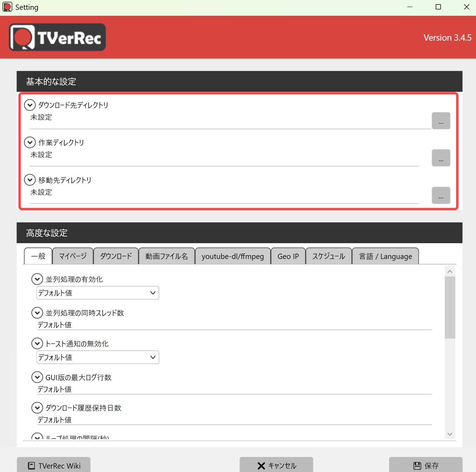Minimize the Setting window

click(410, 7)
